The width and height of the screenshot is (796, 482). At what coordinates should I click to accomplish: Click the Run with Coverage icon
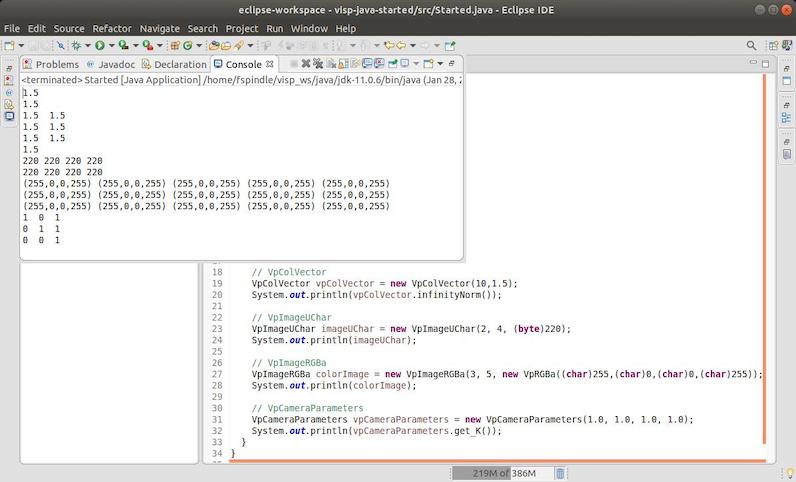(123, 45)
